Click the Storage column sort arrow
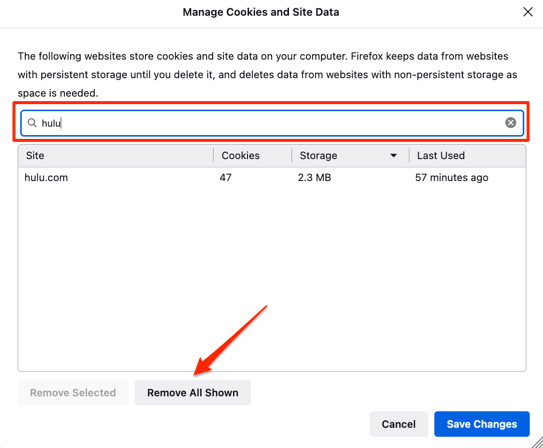The image size is (543, 448). [x=393, y=155]
